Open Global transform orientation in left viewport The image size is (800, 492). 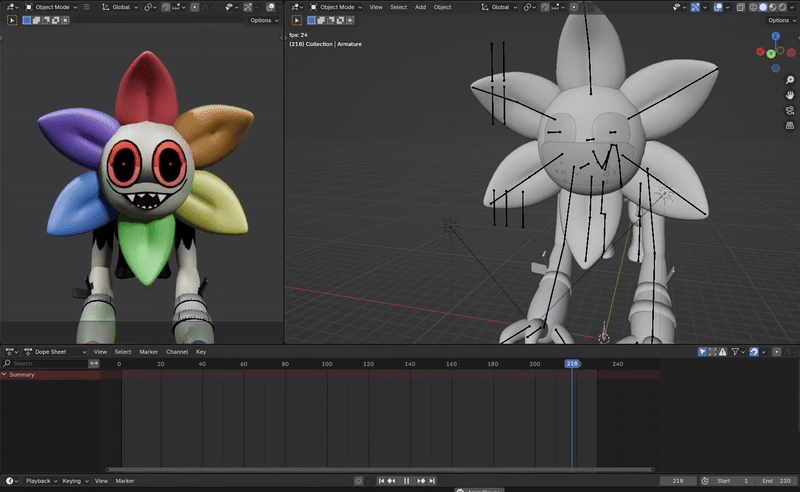[120, 7]
